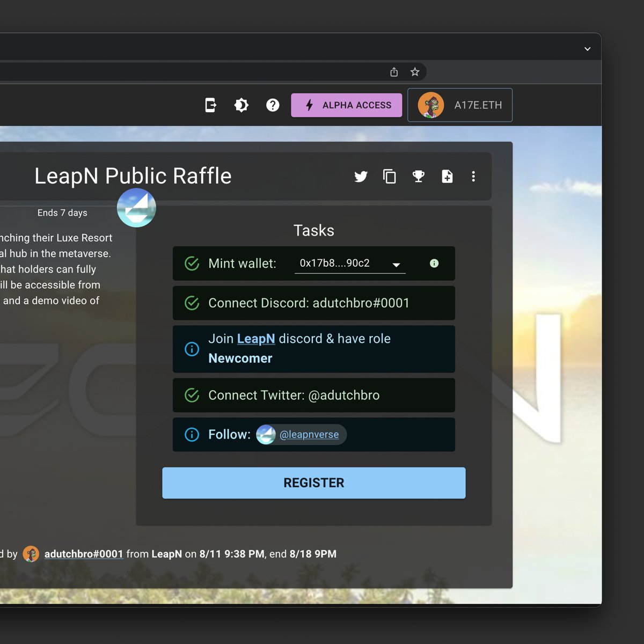Click the creator avatar beside adutchbro#0001
The width and height of the screenshot is (644, 644).
tap(31, 554)
